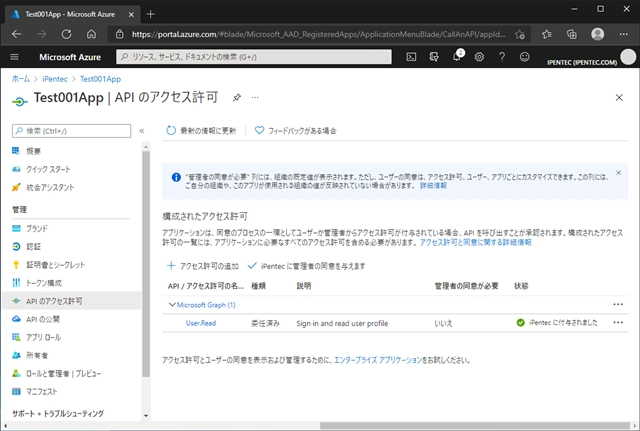Click the Microsoft Azure logo text
The image size is (640, 431).
(70, 57)
